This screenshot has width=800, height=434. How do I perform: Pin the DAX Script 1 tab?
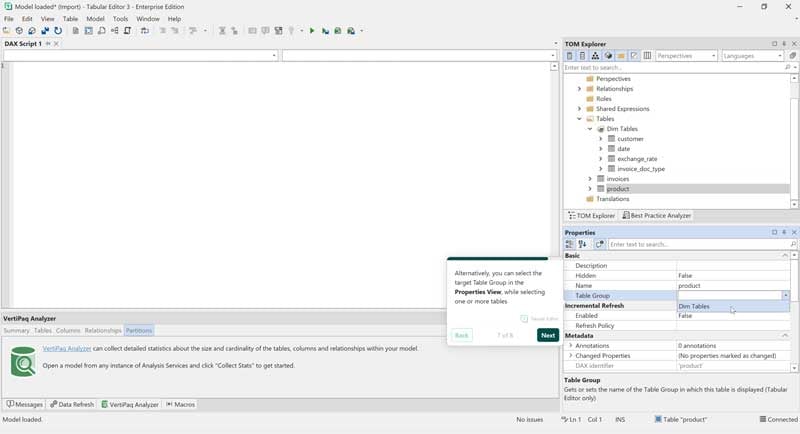click(x=48, y=44)
